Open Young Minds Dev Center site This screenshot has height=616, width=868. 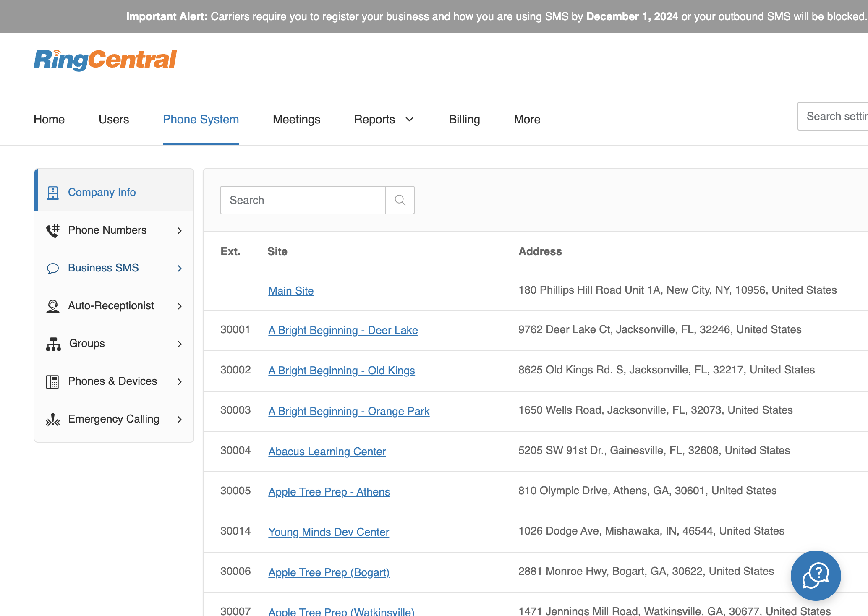pos(329,532)
